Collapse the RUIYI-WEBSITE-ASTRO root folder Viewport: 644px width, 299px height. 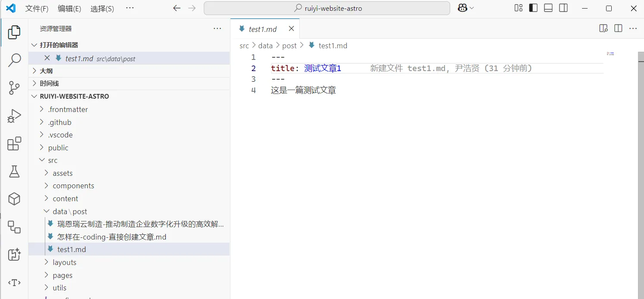pos(129,96)
